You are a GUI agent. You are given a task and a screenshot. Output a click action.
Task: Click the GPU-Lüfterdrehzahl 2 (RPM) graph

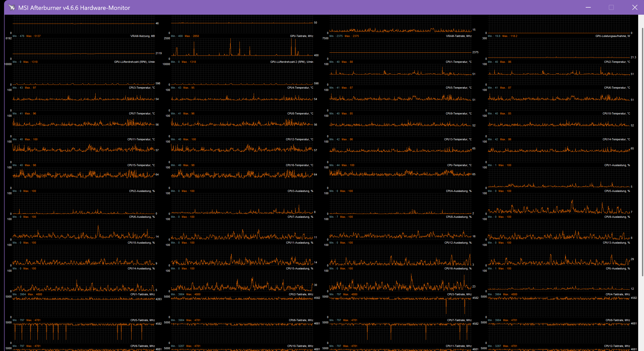pos(242,75)
